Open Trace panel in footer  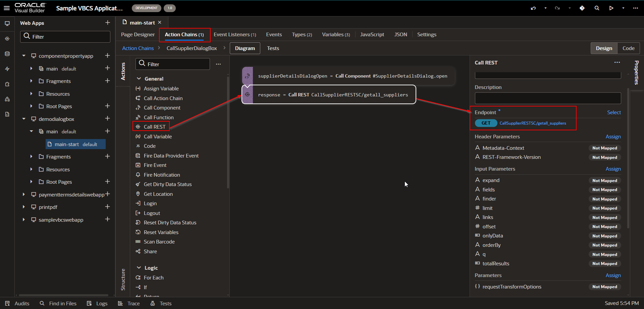[x=129, y=303]
